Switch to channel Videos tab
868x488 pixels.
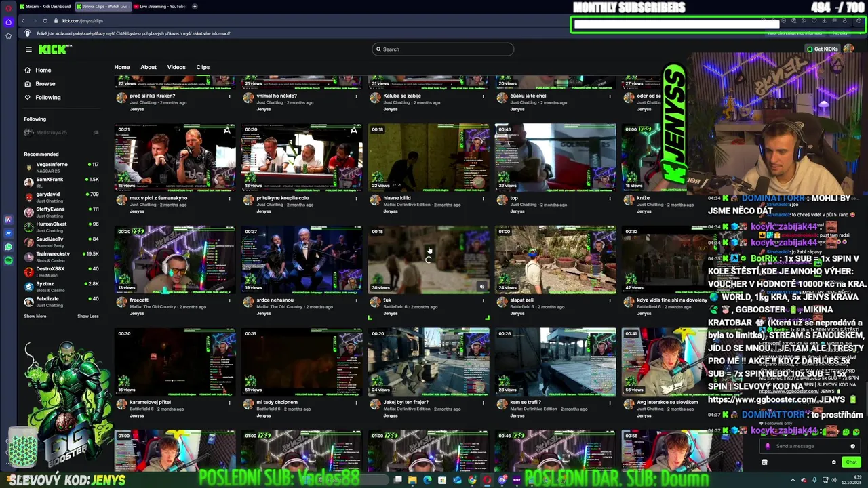tap(176, 67)
